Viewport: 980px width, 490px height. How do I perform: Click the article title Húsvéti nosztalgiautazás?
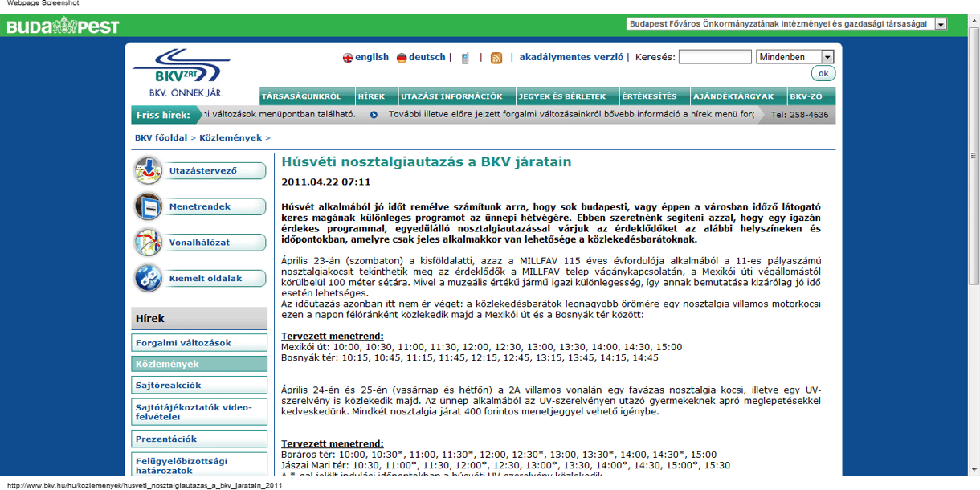pos(427,161)
